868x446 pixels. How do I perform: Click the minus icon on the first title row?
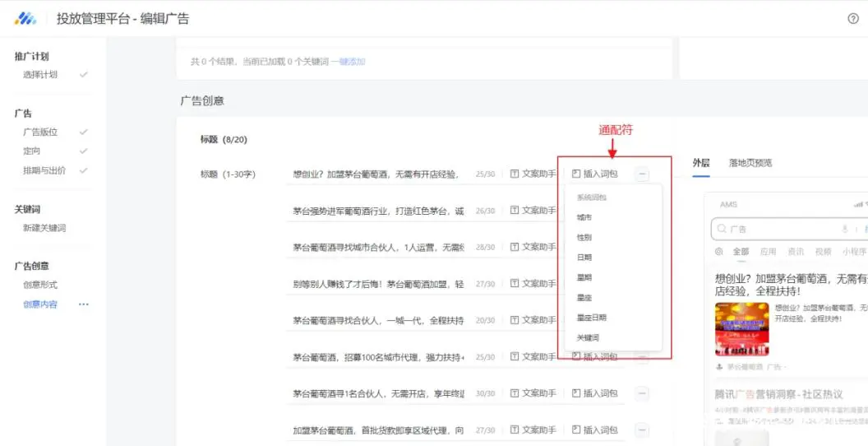[642, 174]
